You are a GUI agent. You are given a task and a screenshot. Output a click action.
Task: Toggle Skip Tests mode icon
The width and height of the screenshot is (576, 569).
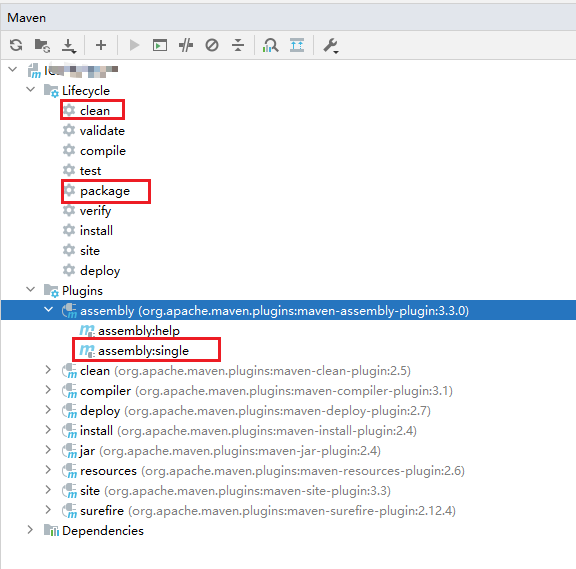(212, 45)
